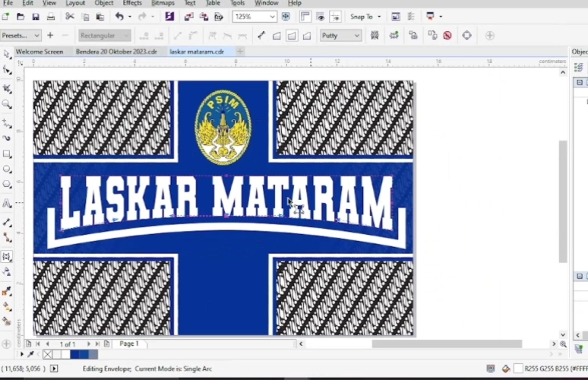588x380 pixels.
Task: Select the Zoom magnifier tool
Action: tap(7, 104)
